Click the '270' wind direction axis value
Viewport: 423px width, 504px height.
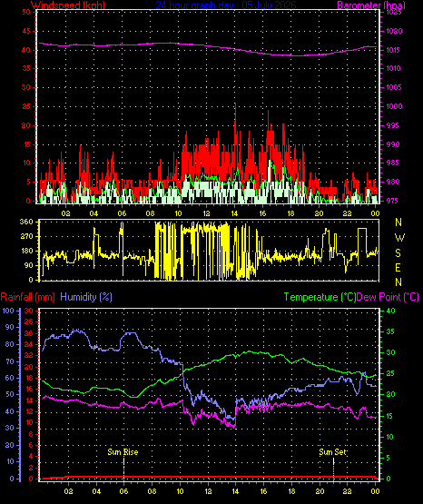pos(26,237)
